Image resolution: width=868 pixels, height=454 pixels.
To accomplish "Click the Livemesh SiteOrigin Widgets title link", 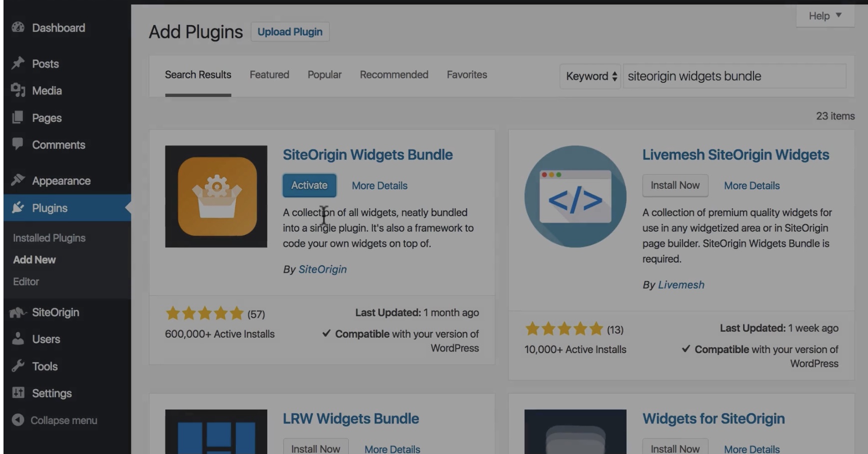I will pos(736,155).
